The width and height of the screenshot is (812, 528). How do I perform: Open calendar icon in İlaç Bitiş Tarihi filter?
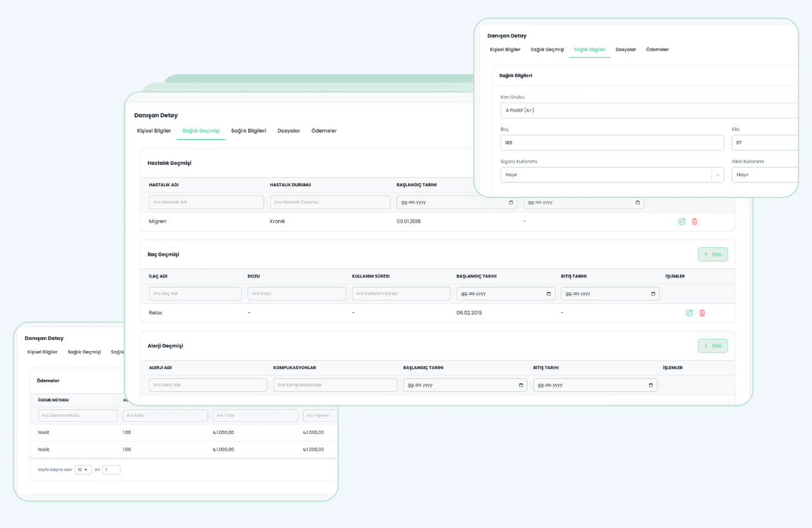coord(653,294)
